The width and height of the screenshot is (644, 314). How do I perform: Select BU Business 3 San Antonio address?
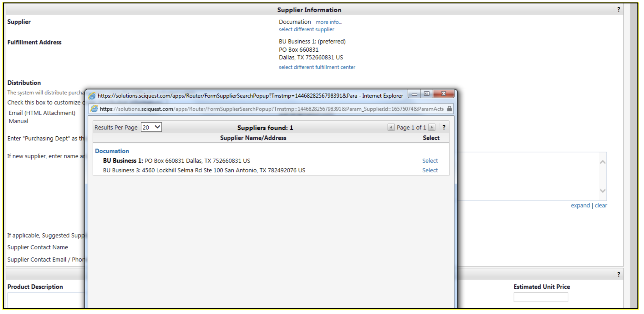(430, 170)
